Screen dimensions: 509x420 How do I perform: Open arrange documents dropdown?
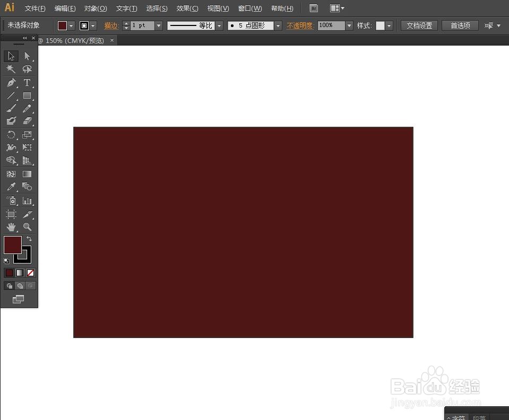pyautogui.click(x=337, y=8)
